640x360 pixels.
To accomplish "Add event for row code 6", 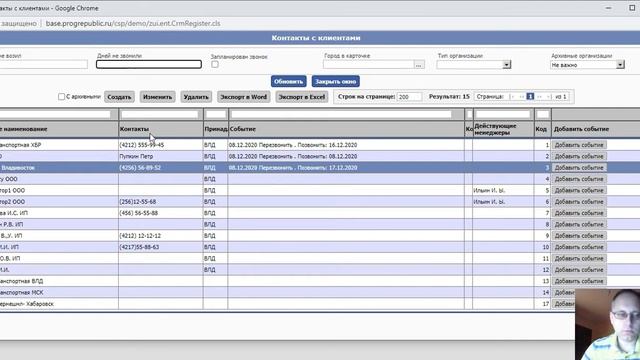I will (x=579, y=202).
